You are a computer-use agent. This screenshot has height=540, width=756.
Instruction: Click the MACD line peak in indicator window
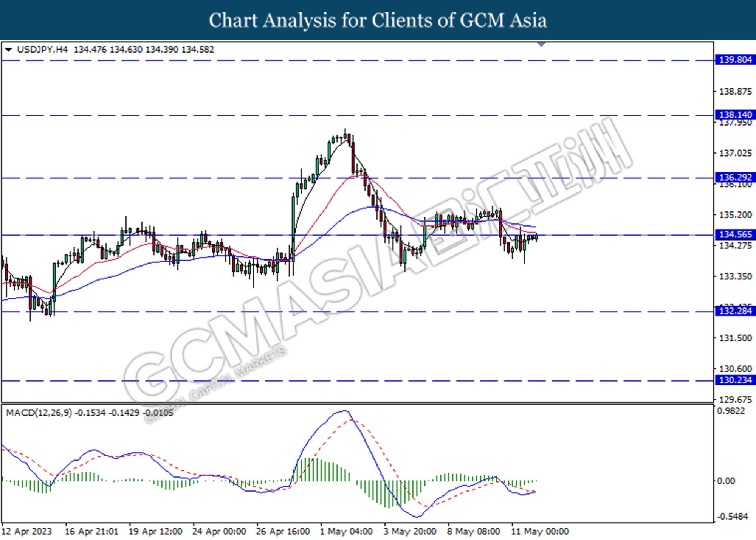point(344,411)
